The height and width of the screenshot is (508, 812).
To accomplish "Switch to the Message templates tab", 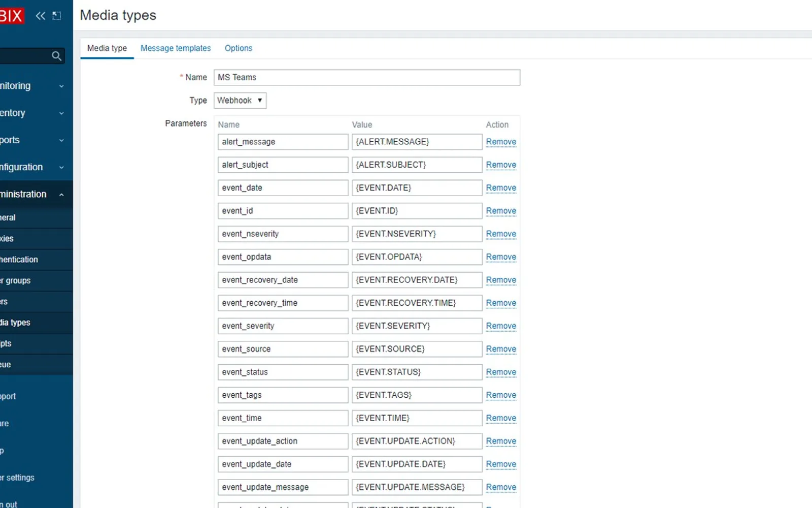I will (x=176, y=48).
